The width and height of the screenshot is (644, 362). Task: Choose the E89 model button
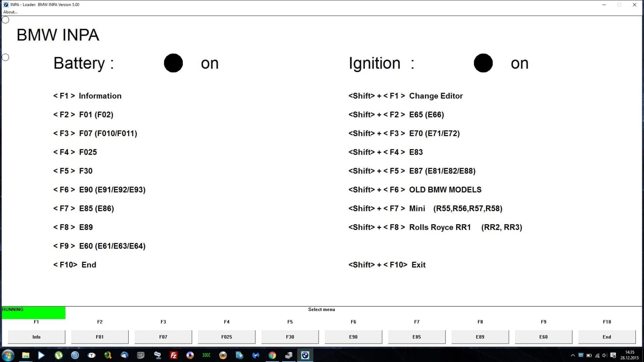(x=480, y=337)
